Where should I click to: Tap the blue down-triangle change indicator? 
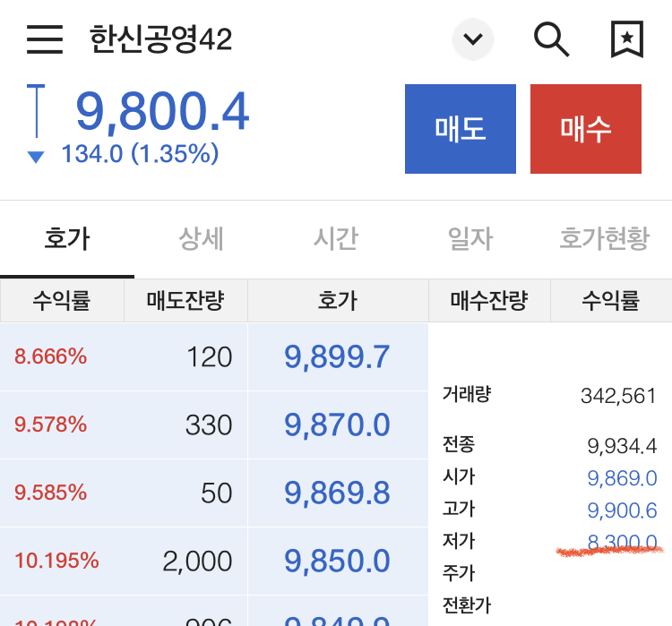[x=36, y=157]
